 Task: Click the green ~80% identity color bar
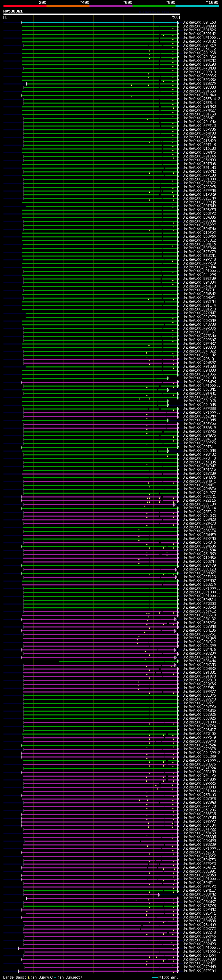click(x=154, y=6)
